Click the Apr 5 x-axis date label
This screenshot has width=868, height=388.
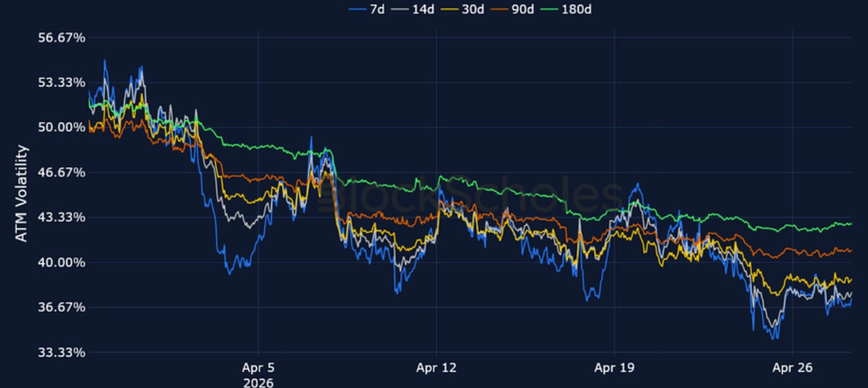258,368
